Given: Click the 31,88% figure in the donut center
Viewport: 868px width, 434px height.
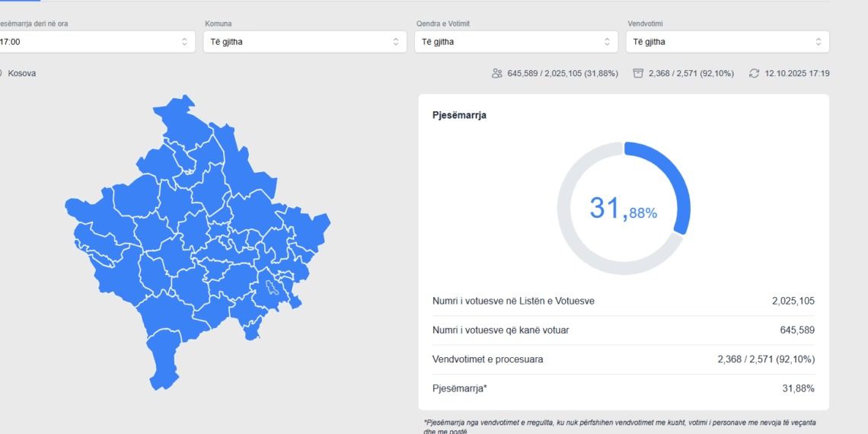Looking at the screenshot, I should pyautogui.click(x=623, y=208).
